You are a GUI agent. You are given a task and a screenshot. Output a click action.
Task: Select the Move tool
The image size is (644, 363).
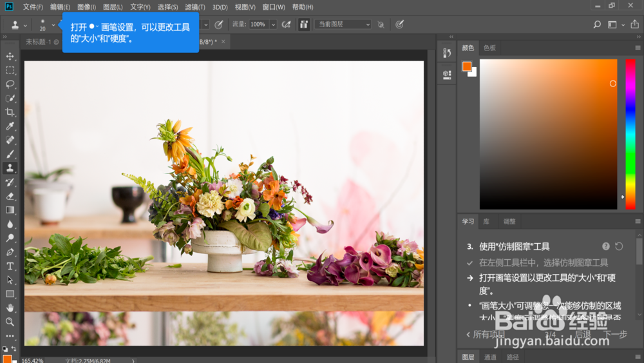10,56
